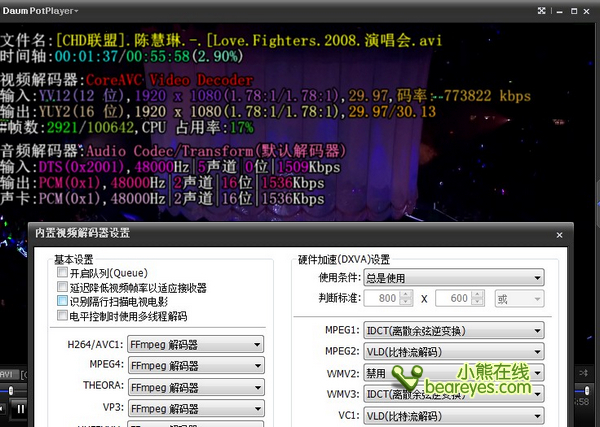Image resolution: width=600 pixels, height=427 pixels.
Task: Click the 码率 773822 kbps text
Action: click(463, 96)
